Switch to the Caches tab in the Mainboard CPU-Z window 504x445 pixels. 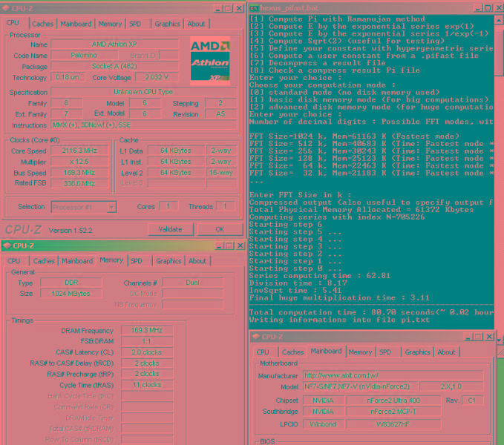[292, 352]
